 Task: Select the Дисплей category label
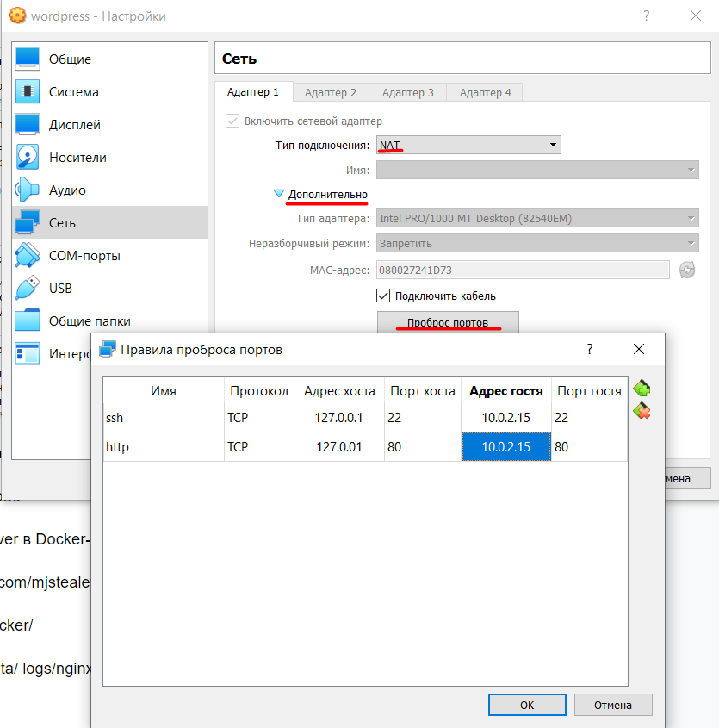(x=75, y=125)
